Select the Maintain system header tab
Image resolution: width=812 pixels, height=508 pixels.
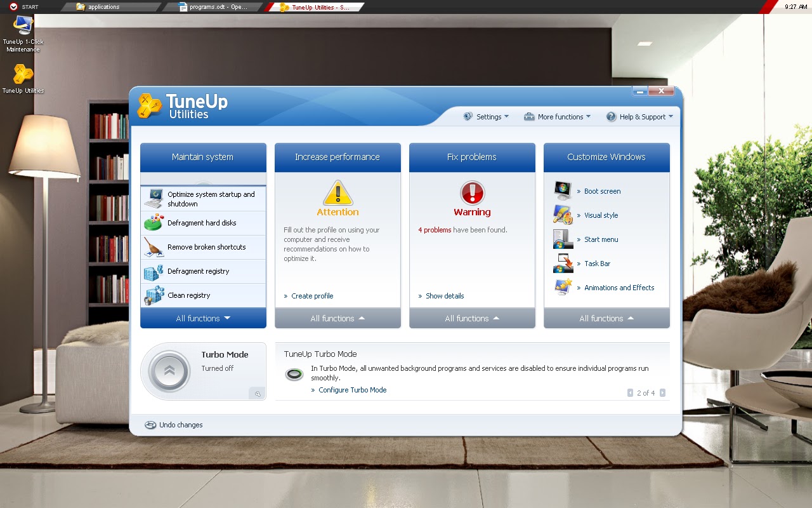pos(203,157)
